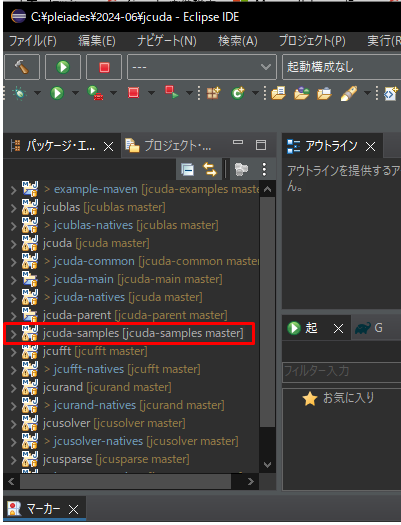401x525 pixels.
Task: Open 編集(E) menu
Action: click(97, 41)
